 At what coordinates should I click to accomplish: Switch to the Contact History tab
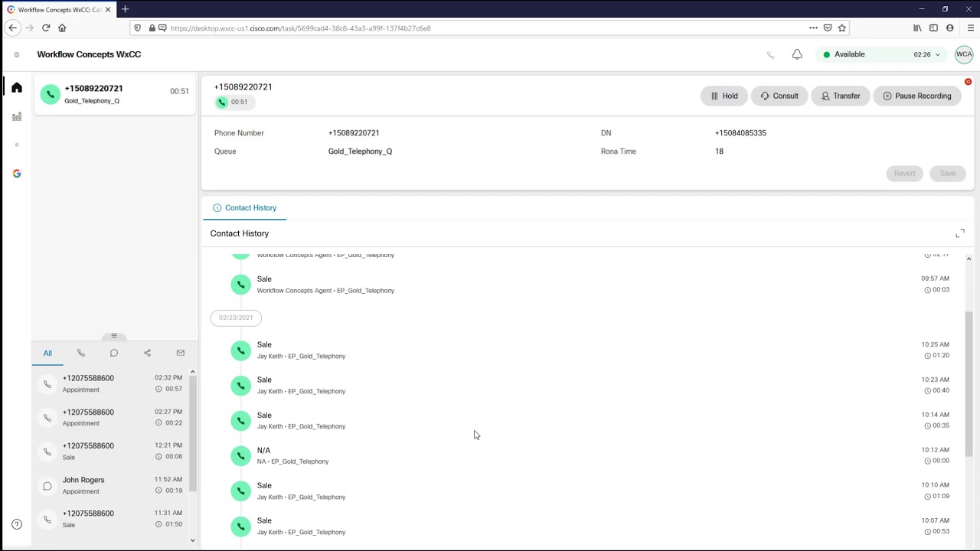(x=244, y=208)
